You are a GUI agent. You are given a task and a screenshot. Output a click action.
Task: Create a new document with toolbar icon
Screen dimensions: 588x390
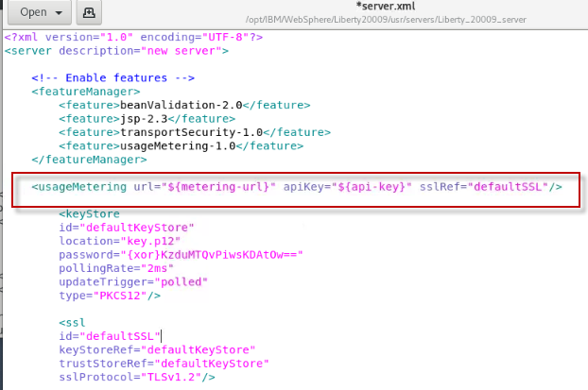[x=88, y=13]
